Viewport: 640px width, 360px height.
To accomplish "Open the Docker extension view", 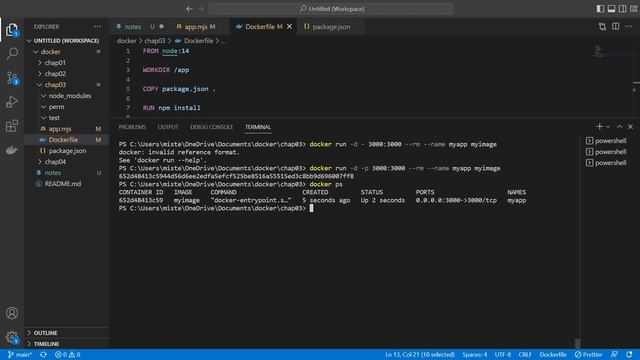I will coord(12,150).
